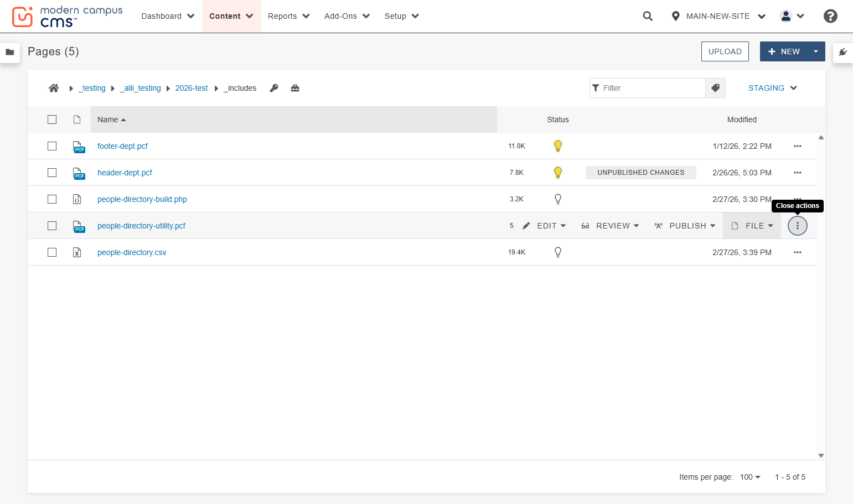This screenshot has height=504, width=853.
Task: Open more actions for header-dept.pcf row
Action: pos(798,173)
